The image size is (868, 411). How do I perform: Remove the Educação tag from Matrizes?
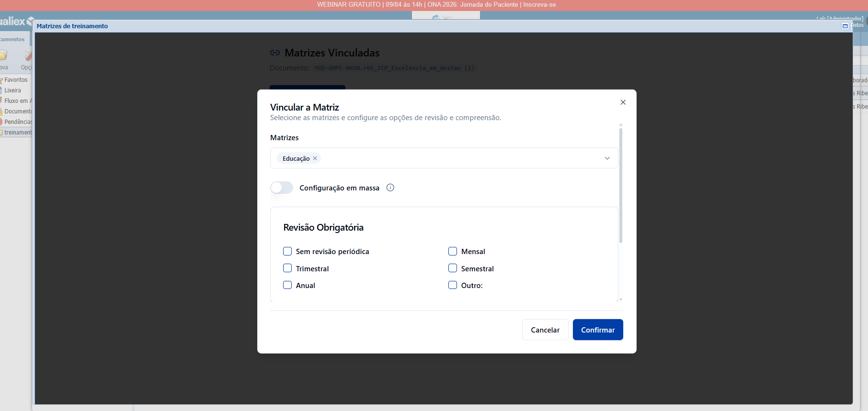click(315, 158)
